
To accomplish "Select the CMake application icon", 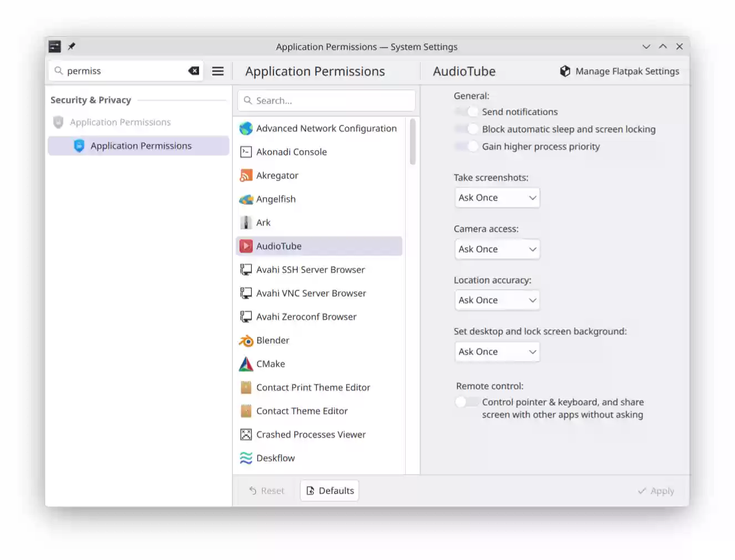I will 246,364.
